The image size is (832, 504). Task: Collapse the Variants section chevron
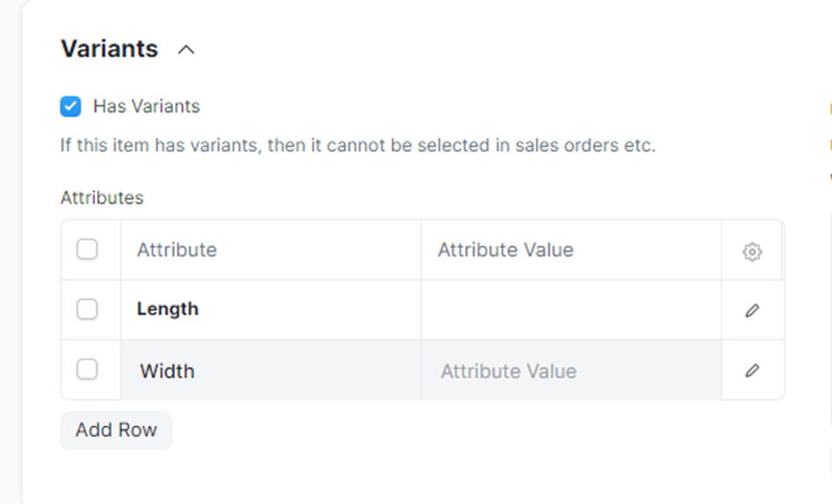coord(186,50)
